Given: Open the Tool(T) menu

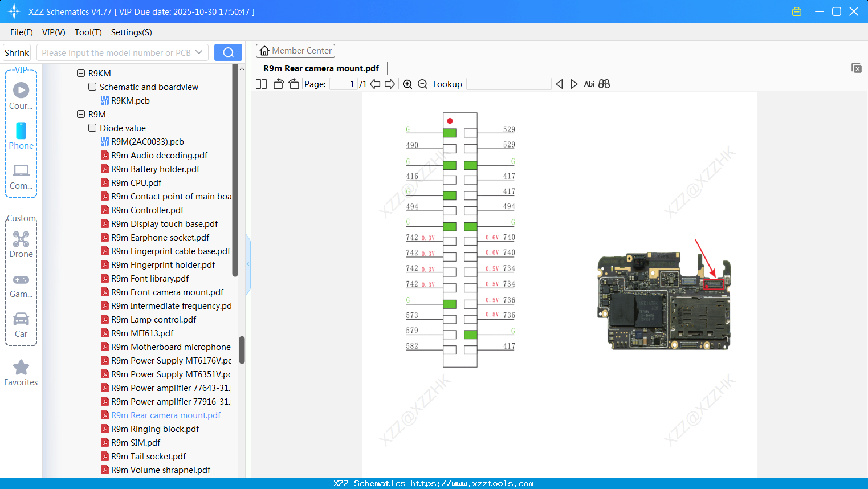Looking at the screenshot, I should (x=88, y=32).
